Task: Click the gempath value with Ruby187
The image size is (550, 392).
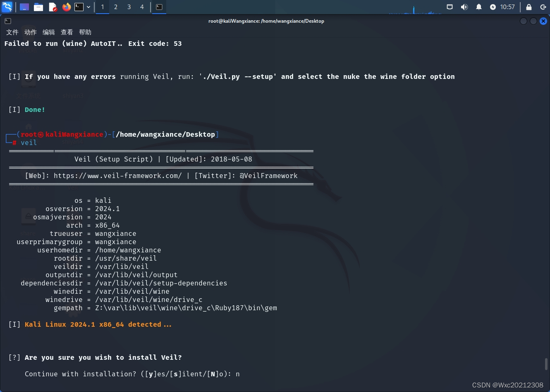Action: tap(186, 308)
